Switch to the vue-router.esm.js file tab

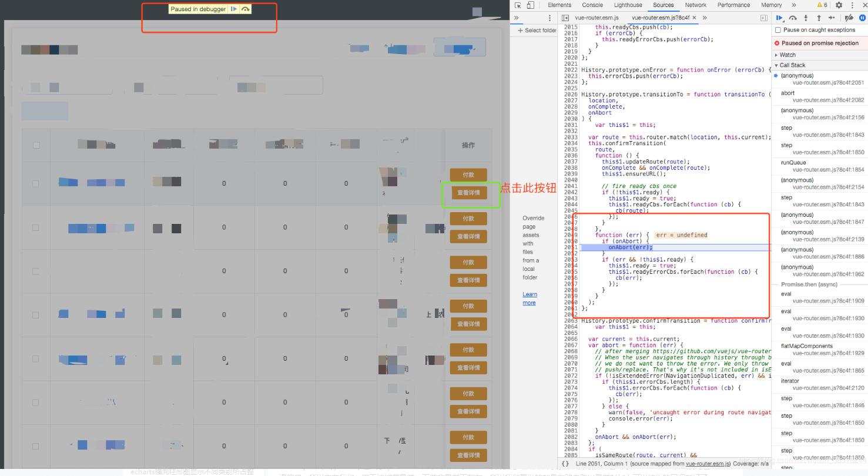coord(596,18)
